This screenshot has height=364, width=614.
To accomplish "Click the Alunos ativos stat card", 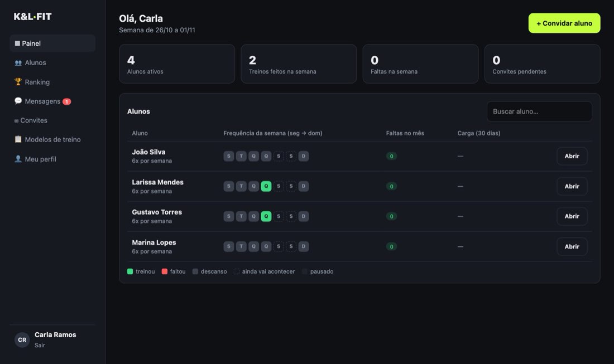I will (x=177, y=64).
